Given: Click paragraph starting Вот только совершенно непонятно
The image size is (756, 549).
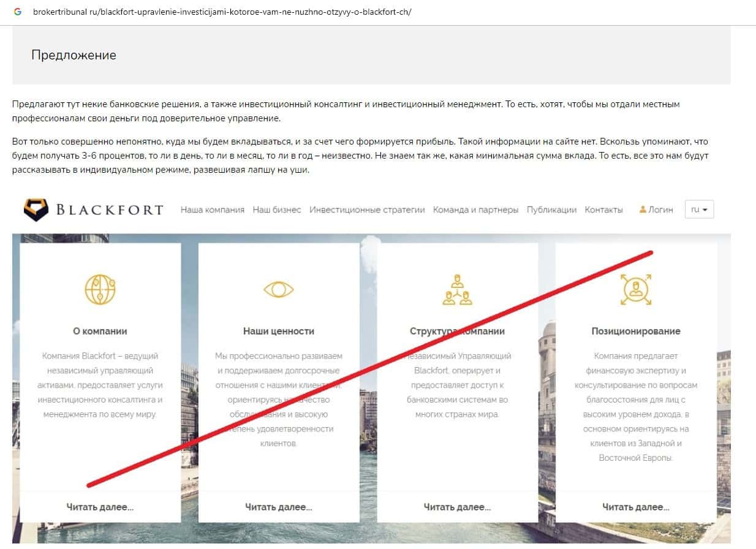Looking at the screenshot, I should coord(360,156).
